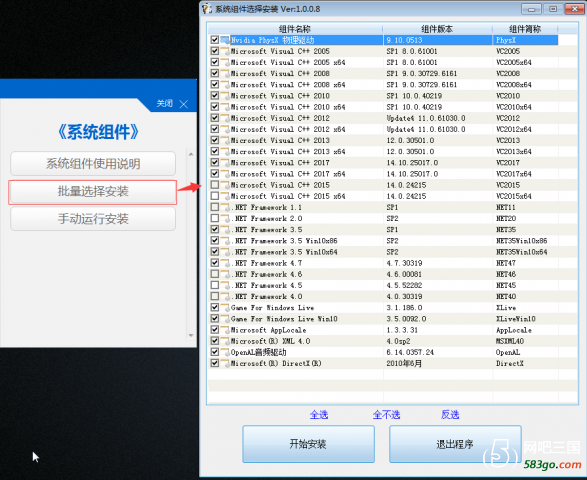This screenshot has width=587, height=480.
Task: Close the 系统组件 panel with 关闭
Action: (x=173, y=104)
